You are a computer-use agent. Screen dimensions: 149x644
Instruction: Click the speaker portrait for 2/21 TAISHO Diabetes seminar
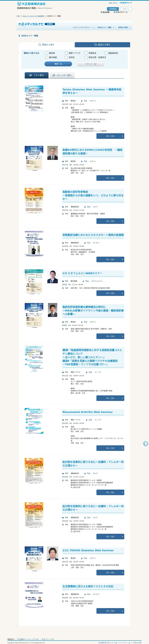point(52,553)
